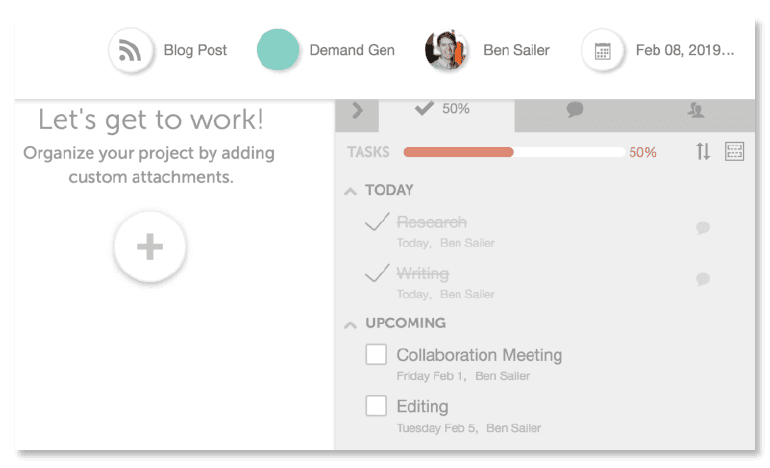Collapse the Today task section
770x468 pixels.
tap(350, 190)
